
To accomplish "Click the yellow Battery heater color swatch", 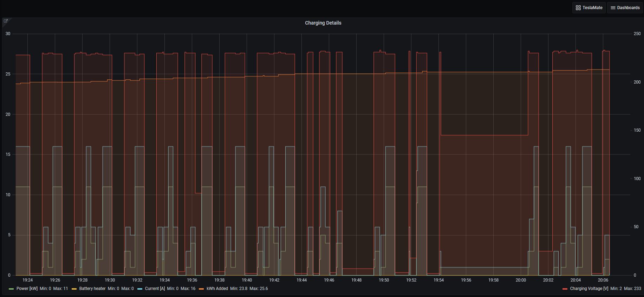I will 74,289.
